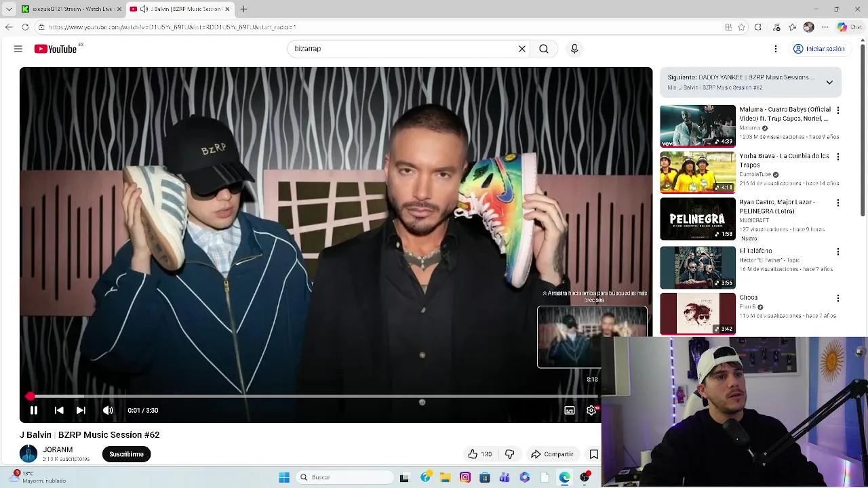Go to the YouTube home logo
868x488 pixels.
click(x=56, y=49)
